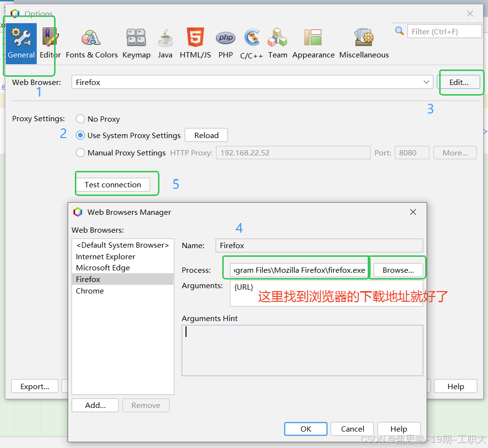Click the filter search magnifier icon

pyautogui.click(x=399, y=31)
